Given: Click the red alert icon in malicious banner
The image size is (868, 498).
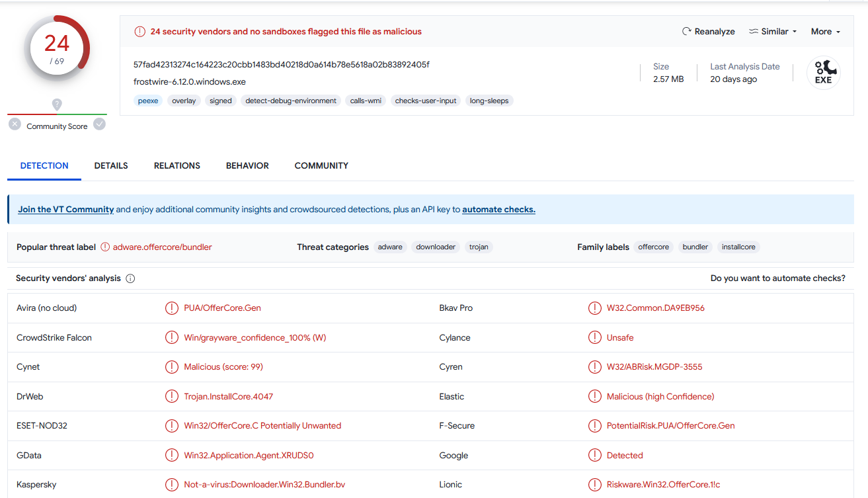Looking at the screenshot, I should click(140, 31).
